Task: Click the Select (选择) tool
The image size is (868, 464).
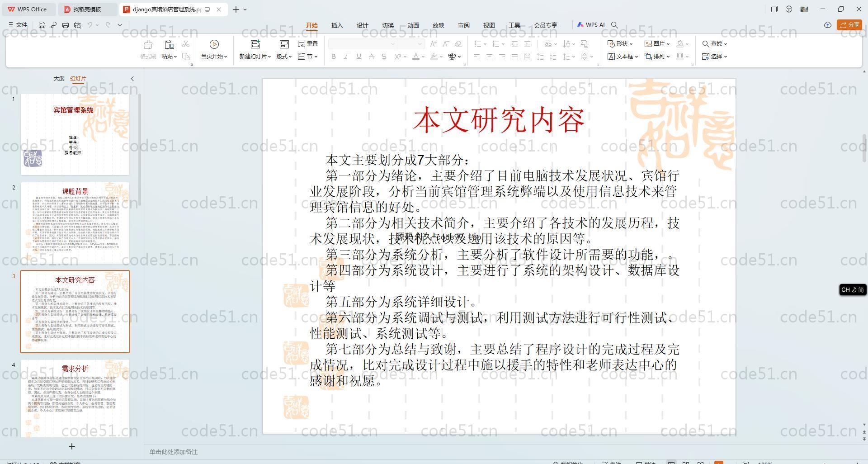Action: 715,57
